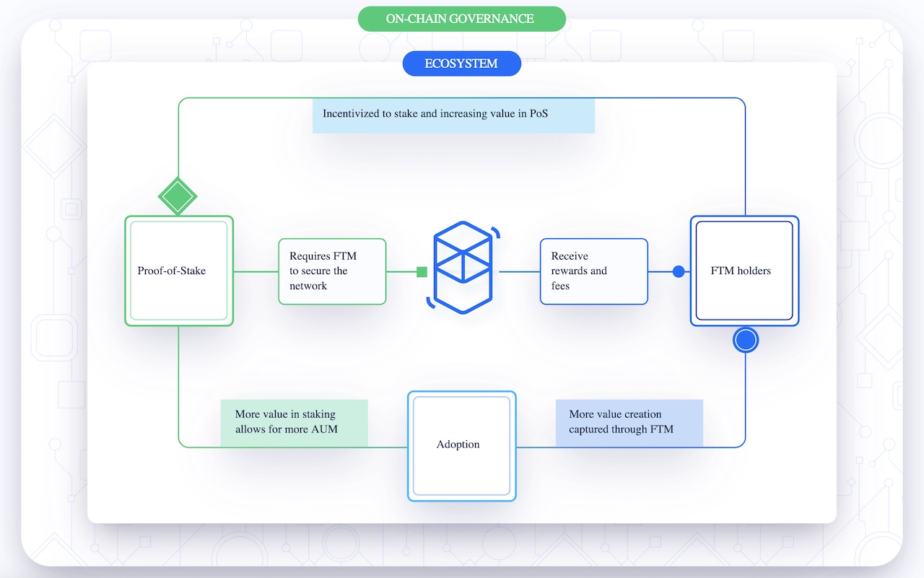Click the Requires FTM to secure the network box
Image resolution: width=924 pixels, height=578 pixels.
coord(332,271)
